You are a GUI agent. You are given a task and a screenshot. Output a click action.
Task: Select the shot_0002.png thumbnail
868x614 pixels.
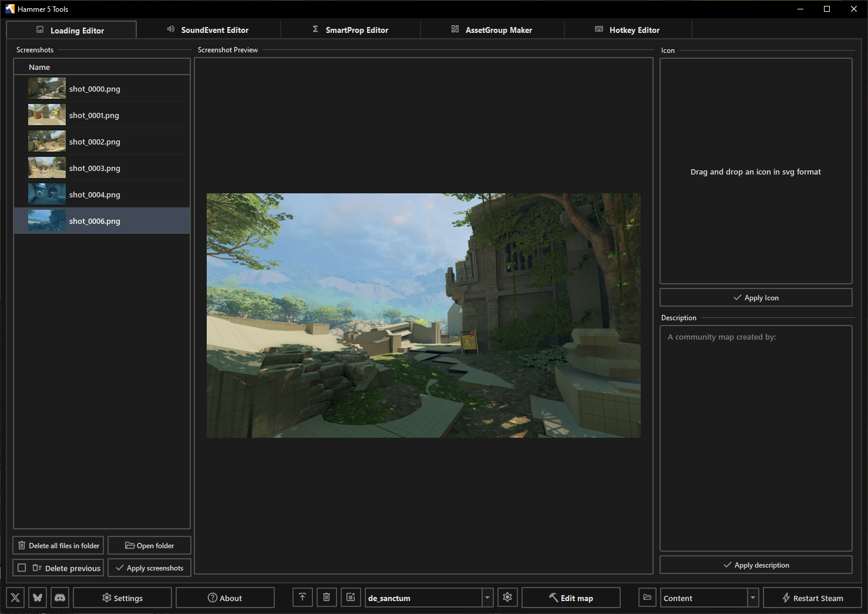pyautogui.click(x=47, y=141)
